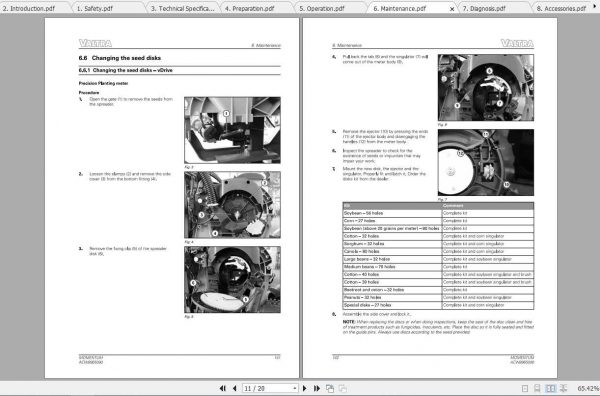Open the zoom percentage control

tap(588, 388)
